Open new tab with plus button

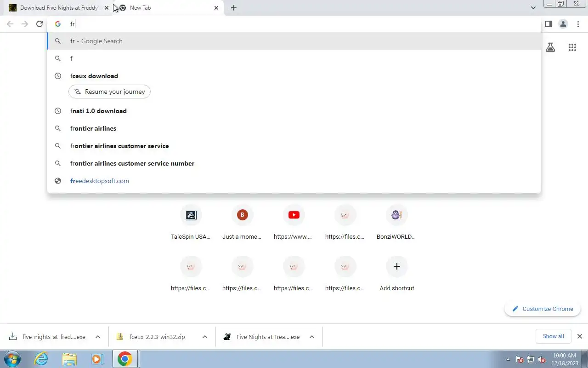pyautogui.click(x=234, y=8)
